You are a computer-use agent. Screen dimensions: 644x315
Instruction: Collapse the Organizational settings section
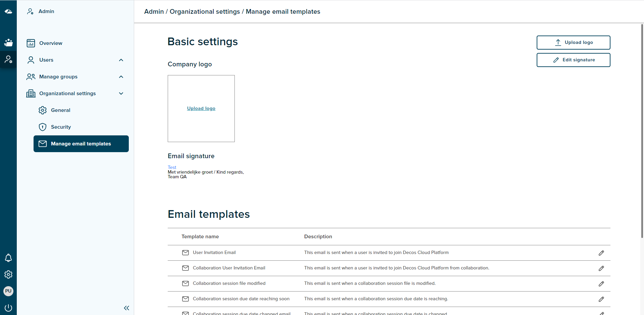(x=121, y=93)
